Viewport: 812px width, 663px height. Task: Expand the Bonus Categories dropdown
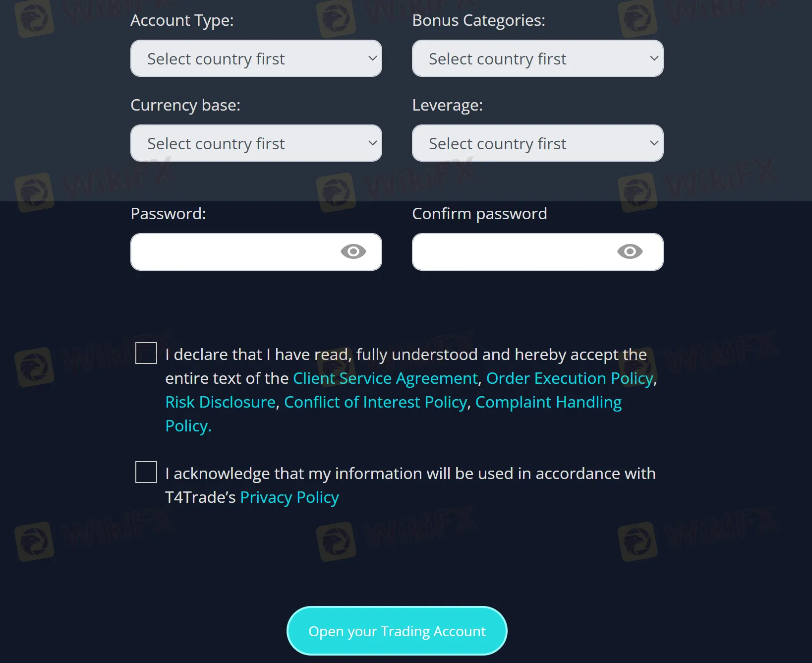point(537,59)
